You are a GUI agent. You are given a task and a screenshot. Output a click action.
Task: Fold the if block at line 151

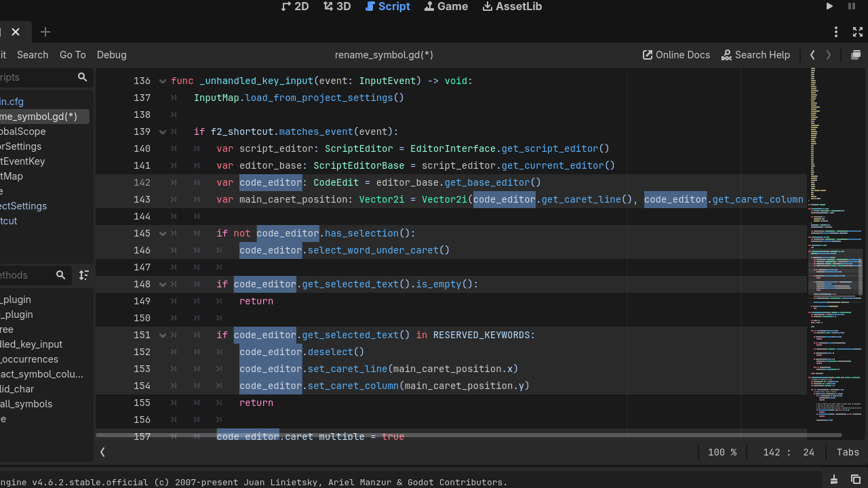163,335
